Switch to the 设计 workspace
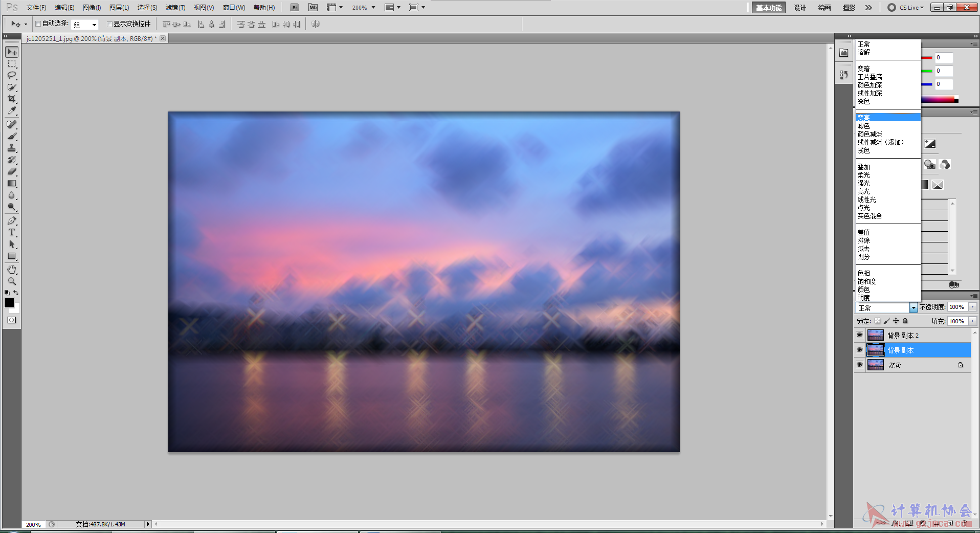 click(x=799, y=8)
